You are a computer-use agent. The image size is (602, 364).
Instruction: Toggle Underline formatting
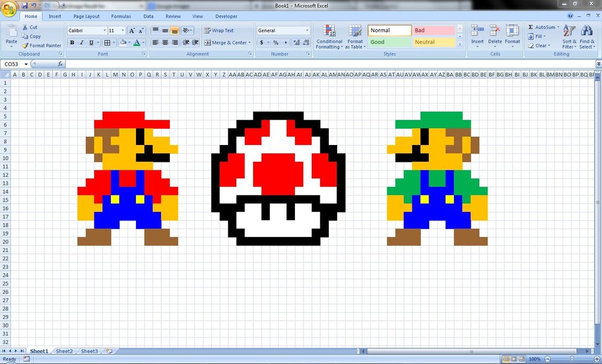click(91, 43)
